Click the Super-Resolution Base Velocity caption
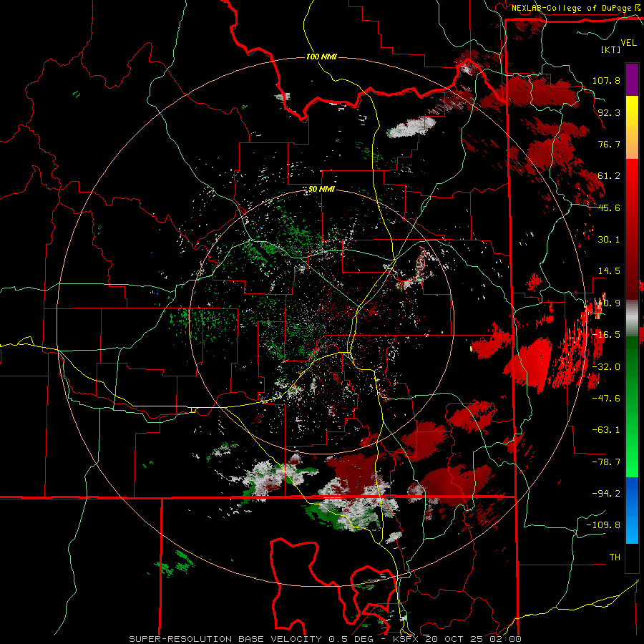The height and width of the screenshot is (644, 644). 326,639
